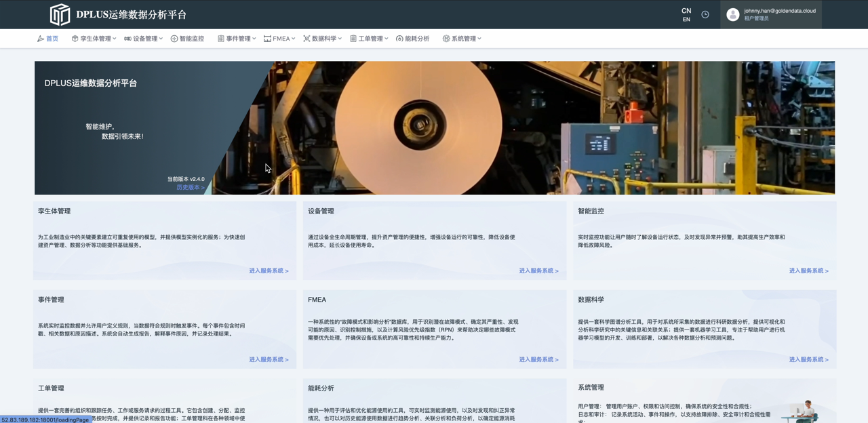
Task: Switch language to EN
Action: click(686, 20)
